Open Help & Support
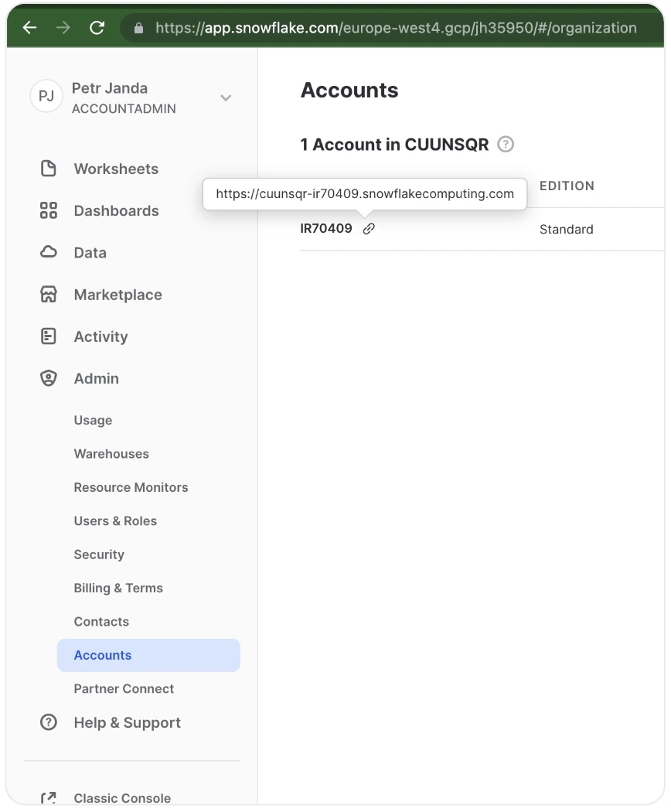 (128, 722)
